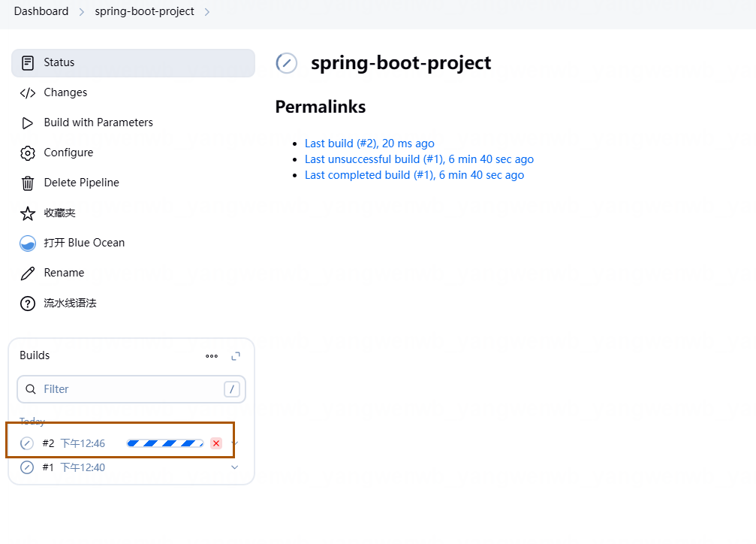Click the Changes code-brackets icon
Screen dimensions: 756x544
click(x=28, y=93)
